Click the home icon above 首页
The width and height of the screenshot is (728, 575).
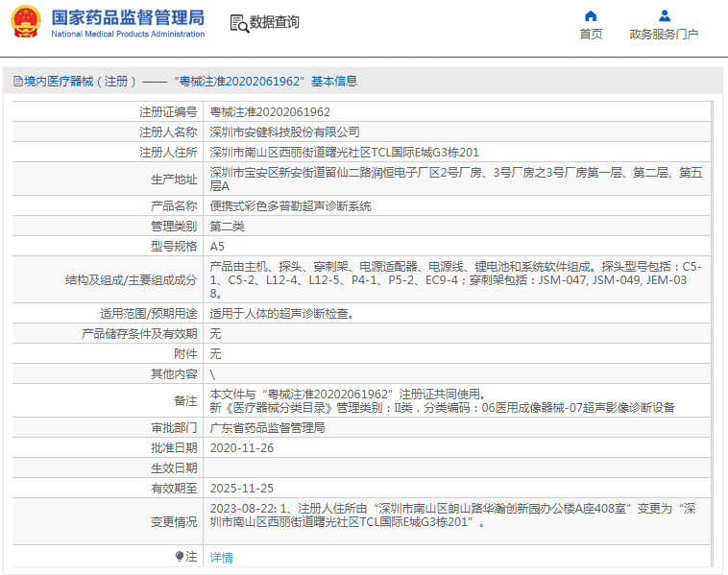591,16
